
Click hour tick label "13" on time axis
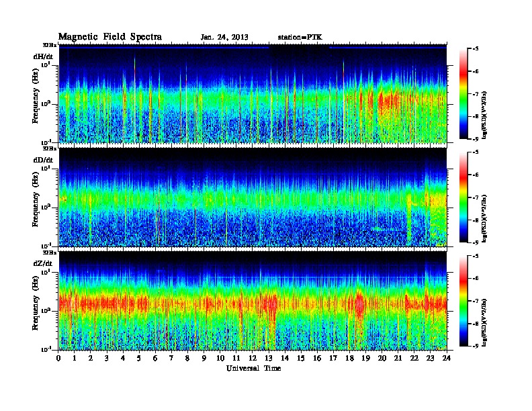(269, 358)
